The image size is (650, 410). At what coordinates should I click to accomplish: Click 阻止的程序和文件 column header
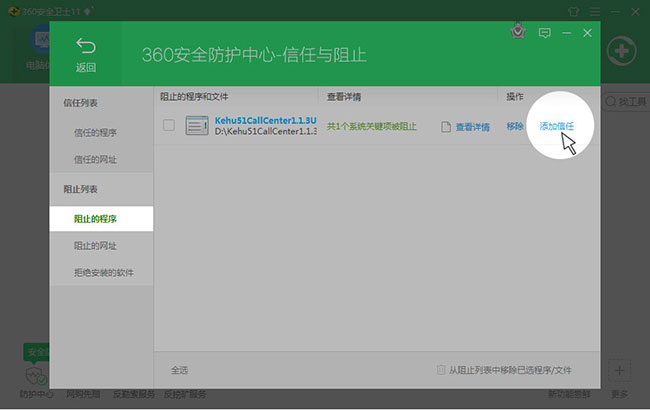coord(194,97)
